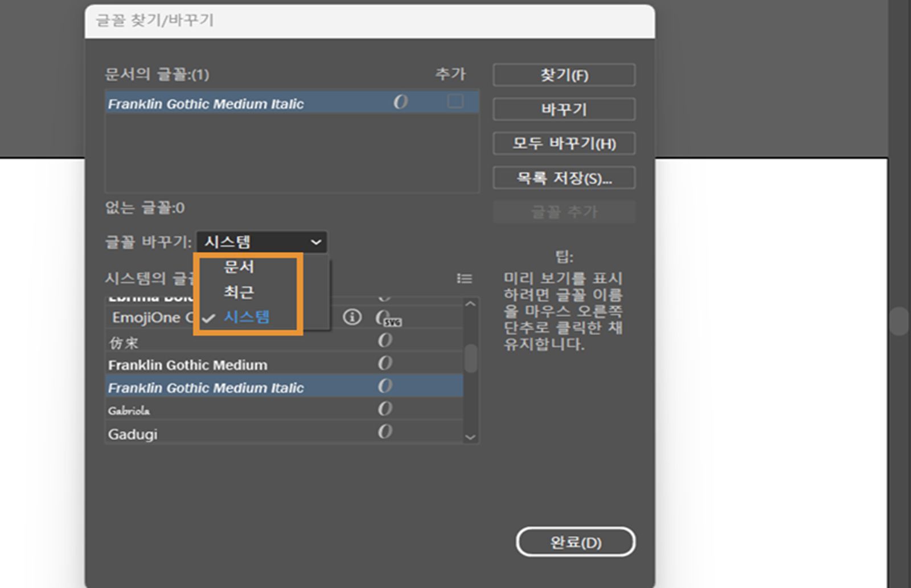Open the font list view options icon
911x588 pixels.
click(464, 279)
